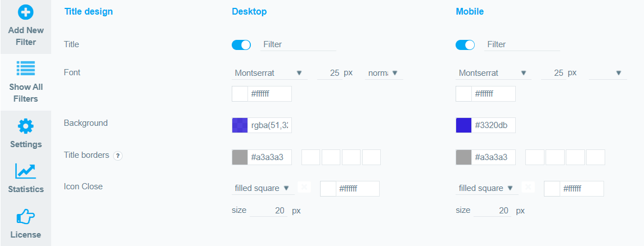Toggle the Mobile Title switch off

click(x=465, y=45)
